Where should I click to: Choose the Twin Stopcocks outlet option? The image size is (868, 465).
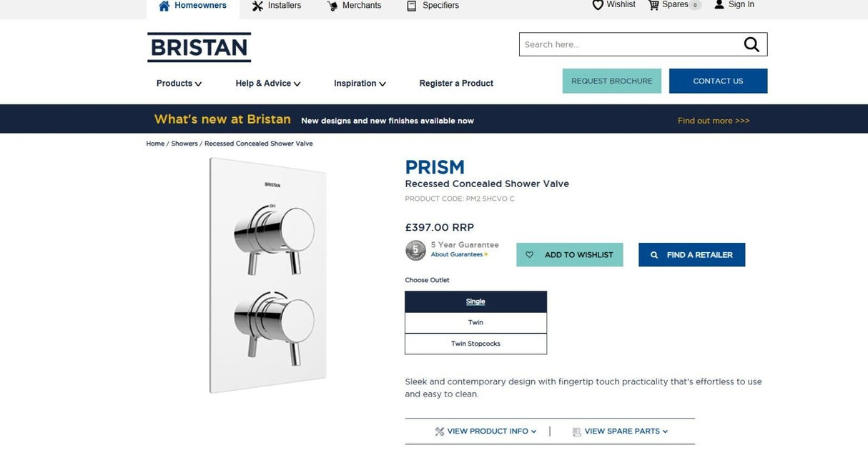pos(475,344)
